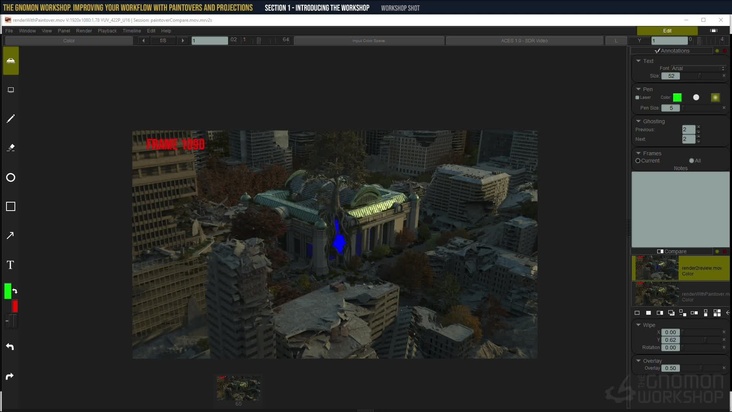Click the redo arrow in left toolbar

click(x=11, y=377)
